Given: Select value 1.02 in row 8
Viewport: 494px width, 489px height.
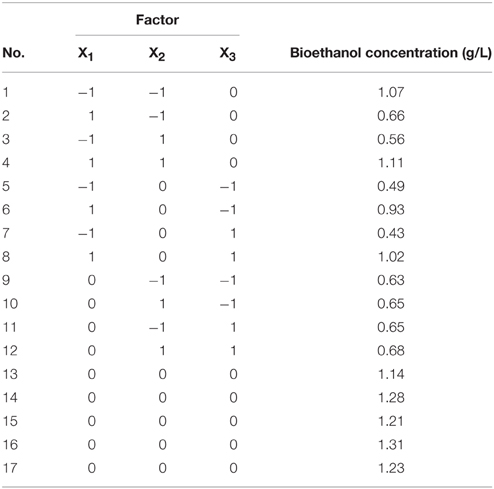Looking at the screenshot, I should coord(391,257).
